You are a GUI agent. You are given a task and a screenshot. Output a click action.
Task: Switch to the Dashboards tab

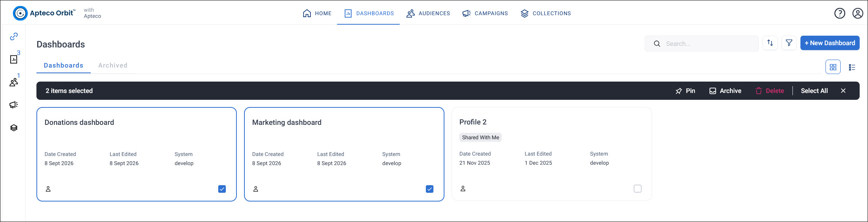(x=63, y=65)
